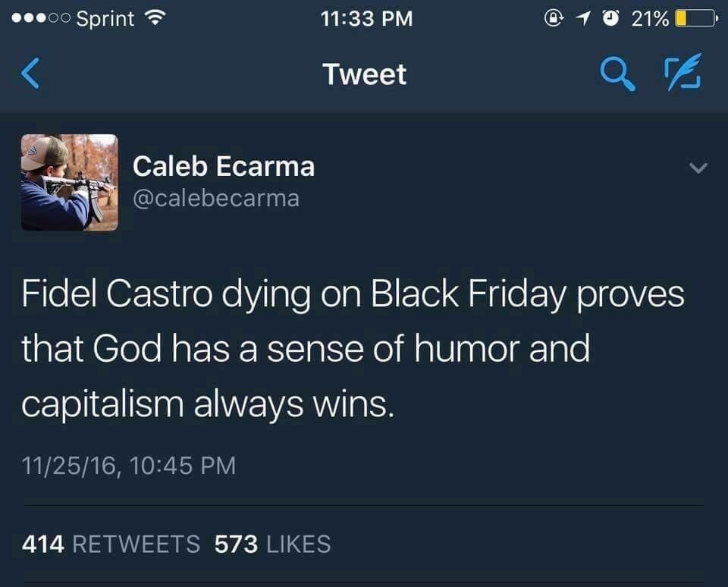Tap the battery icon in the status bar
The height and width of the screenshot is (587, 728).
click(695, 19)
